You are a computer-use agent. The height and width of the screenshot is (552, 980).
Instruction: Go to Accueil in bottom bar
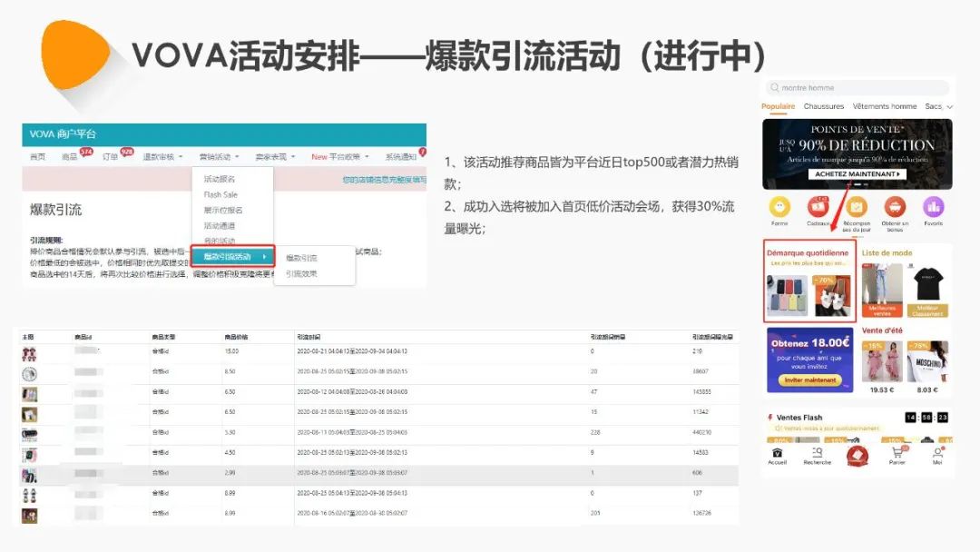click(x=777, y=457)
